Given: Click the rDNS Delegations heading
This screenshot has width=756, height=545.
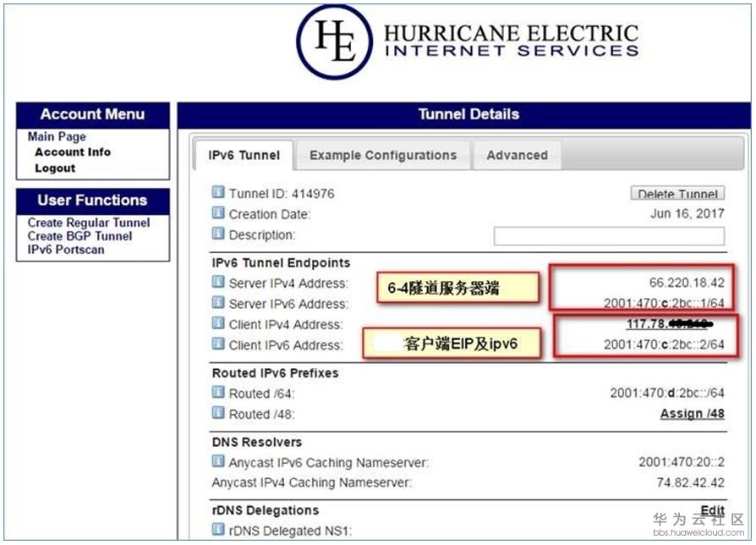Looking at the screenshot, I should 266,510.
